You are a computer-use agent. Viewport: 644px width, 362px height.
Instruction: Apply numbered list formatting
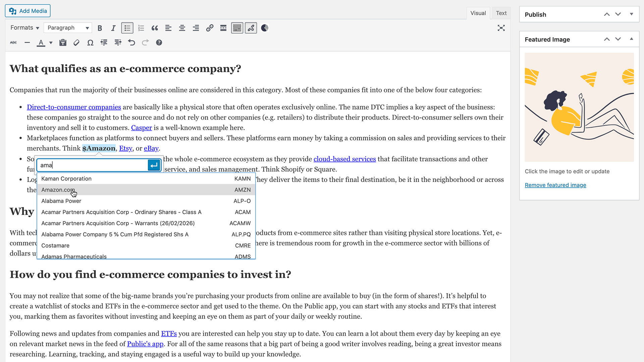tap(141, 28)
